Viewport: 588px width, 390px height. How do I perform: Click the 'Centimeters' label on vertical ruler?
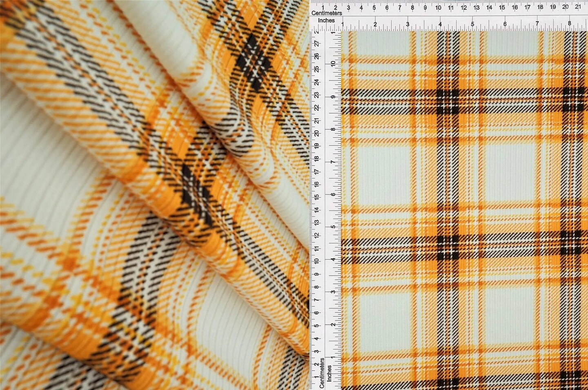(x=322, y=371)
